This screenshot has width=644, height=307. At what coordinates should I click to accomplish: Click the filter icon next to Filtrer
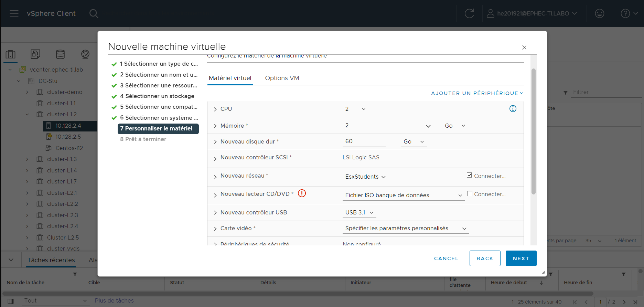[565, 93]
